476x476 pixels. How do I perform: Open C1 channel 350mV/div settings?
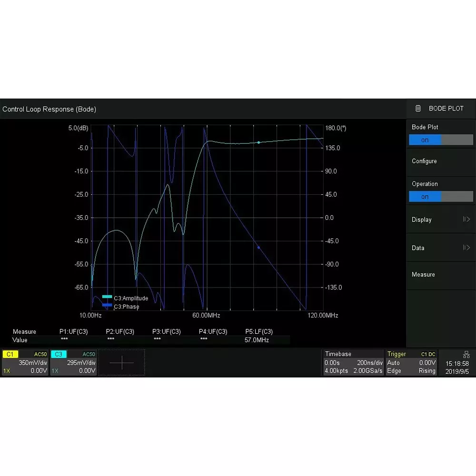[x=25, y=362]
